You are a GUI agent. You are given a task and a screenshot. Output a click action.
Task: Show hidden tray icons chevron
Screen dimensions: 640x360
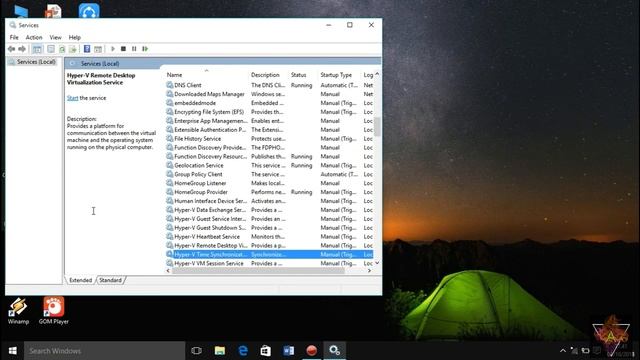tap(563, 351)
